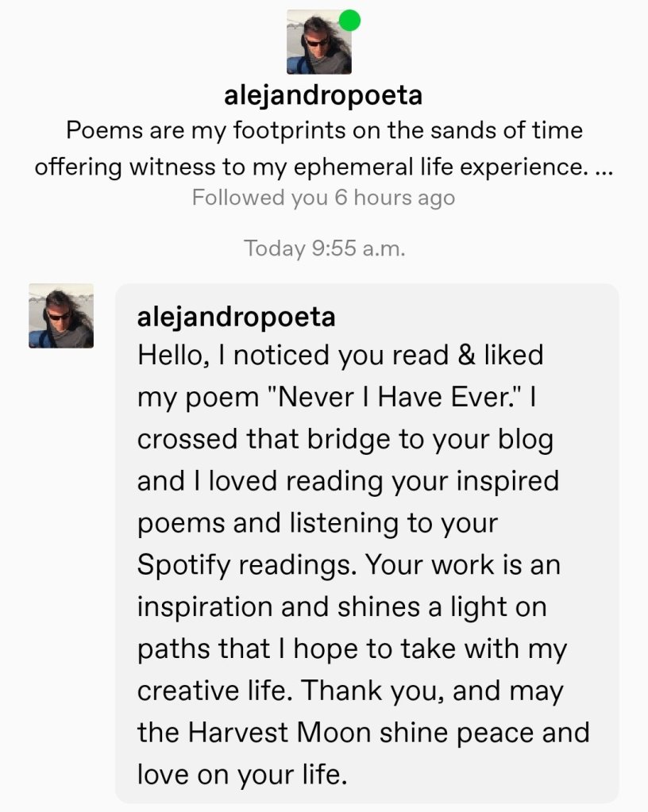Click the final line "love on your life."
Image resolution: width=648 pixels, height=812 pixels.
(242, 775)
